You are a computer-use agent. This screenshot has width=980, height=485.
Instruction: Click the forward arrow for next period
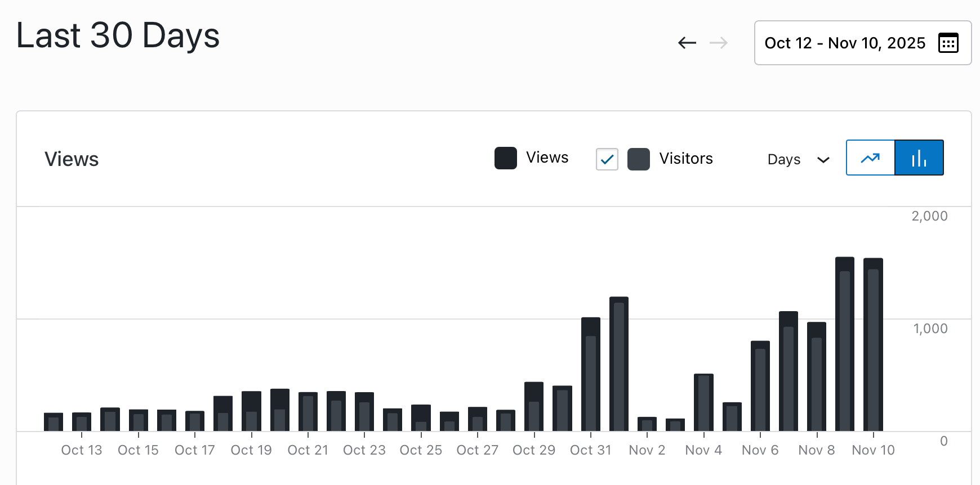718,43
